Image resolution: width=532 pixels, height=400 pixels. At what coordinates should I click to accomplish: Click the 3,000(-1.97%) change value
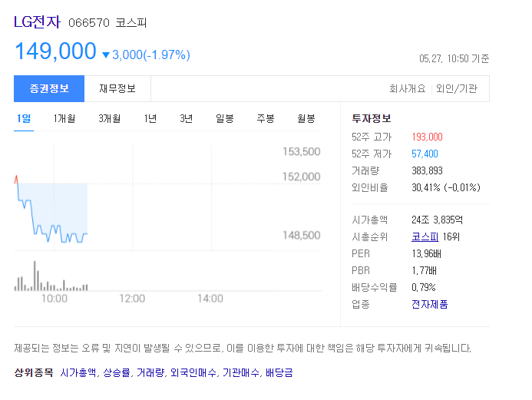click(151, 55)
